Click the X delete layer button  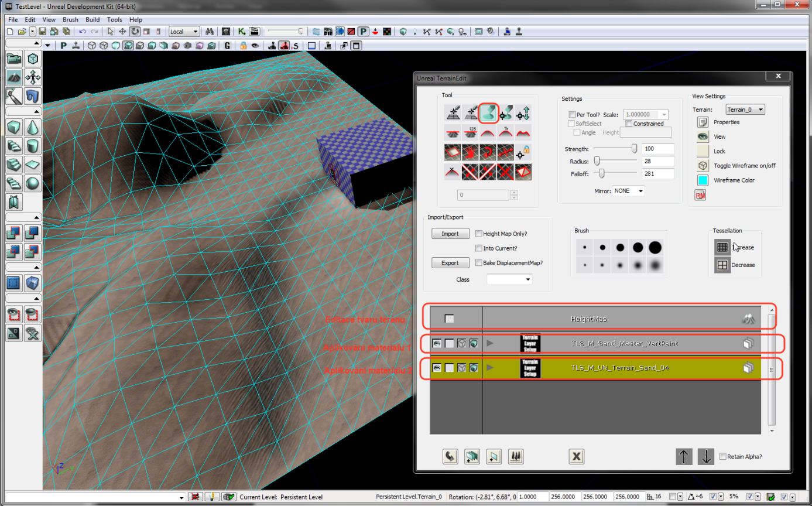(577, 457)
